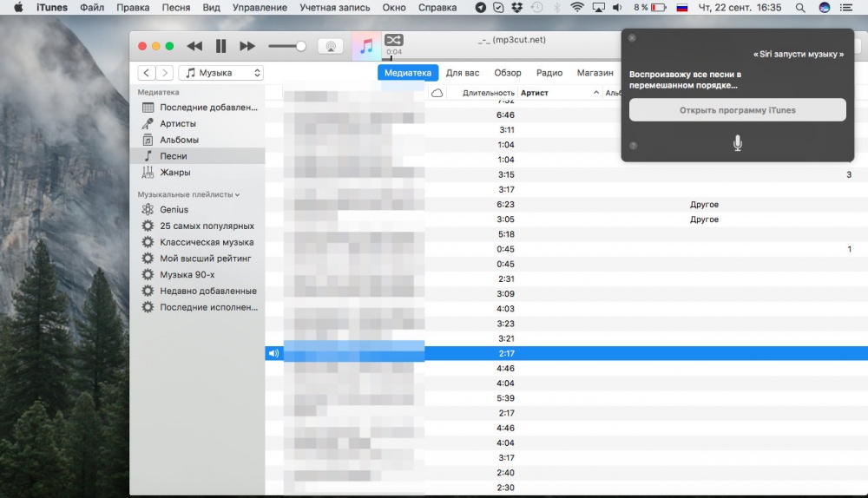Open the Последние исполненные playlist
This screenshot has height=498, width=868.
point(198,307)
